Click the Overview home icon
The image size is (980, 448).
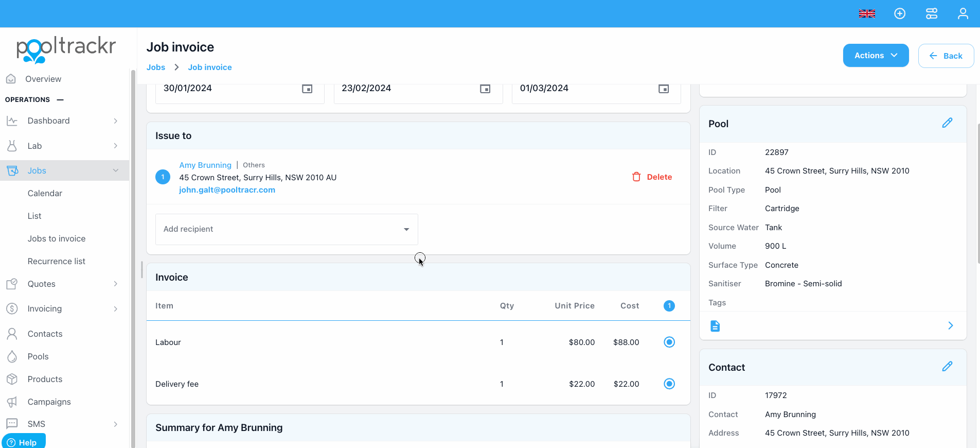click(x=11, y=79)
